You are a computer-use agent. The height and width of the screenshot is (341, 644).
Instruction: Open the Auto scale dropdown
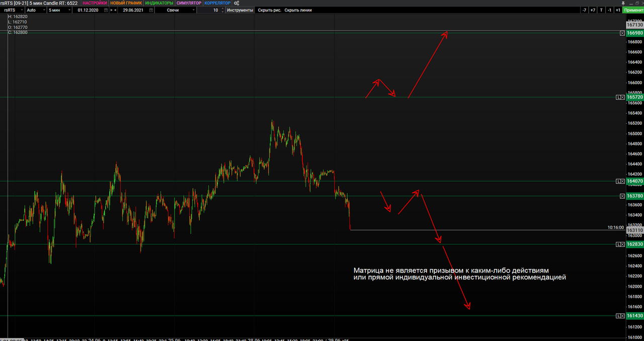coord(36,10)
